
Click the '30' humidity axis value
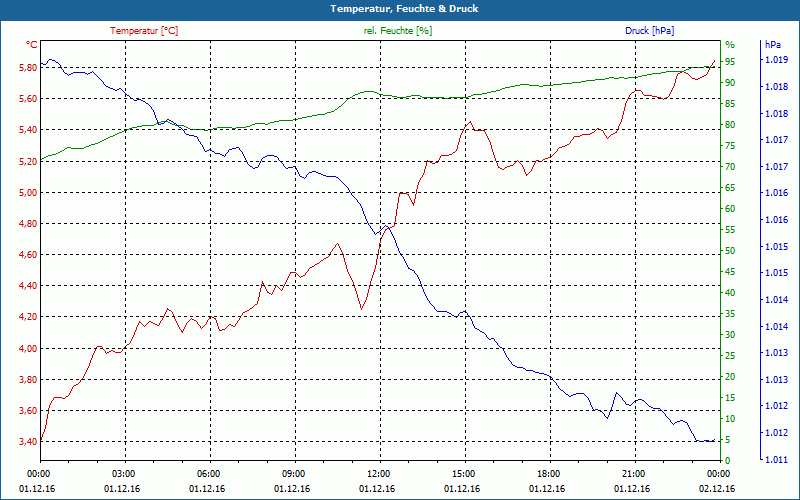(x=730, y=335)
